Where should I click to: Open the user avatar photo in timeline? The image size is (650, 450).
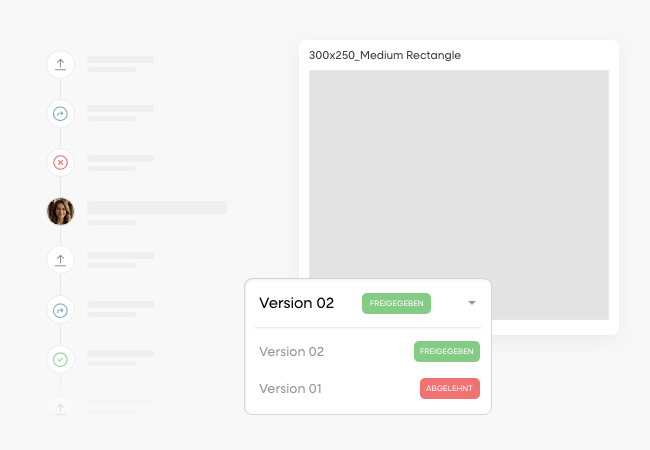(61, 211)
